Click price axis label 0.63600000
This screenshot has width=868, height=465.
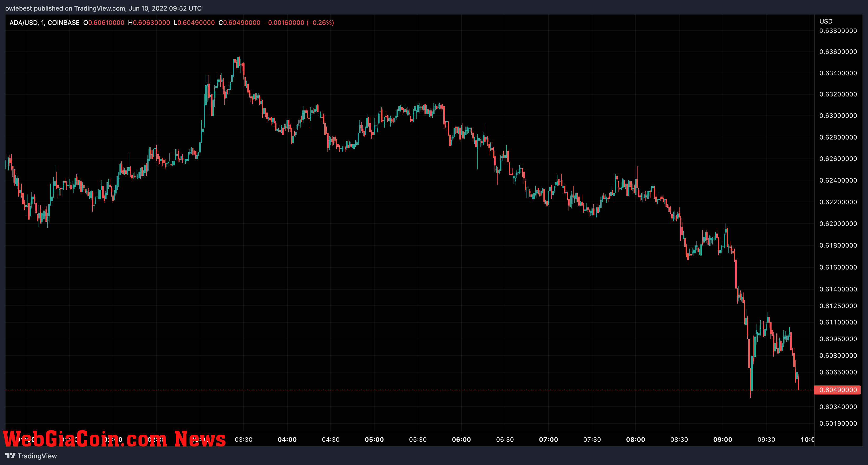tap(838, 52)
